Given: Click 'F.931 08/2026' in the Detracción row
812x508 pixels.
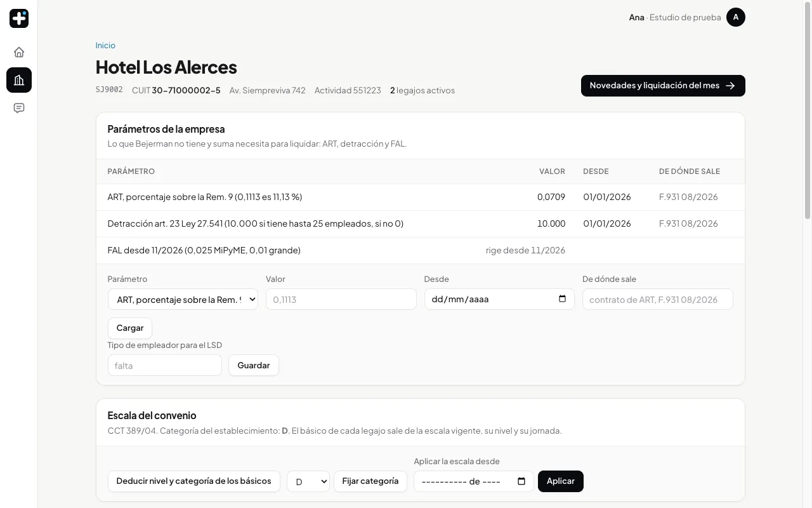Looking at the screenshot, I should 688,224.
